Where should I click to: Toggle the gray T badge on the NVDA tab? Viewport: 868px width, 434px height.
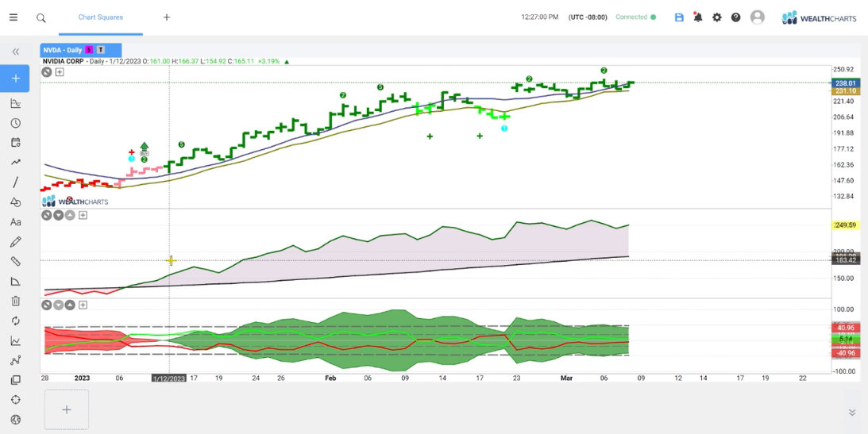102,50
